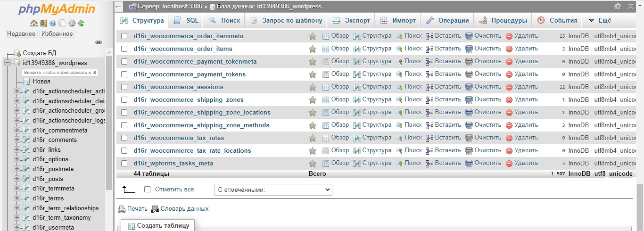Image resolution: width=644 pixels, height=231 pixels.
Task: Open the Экспорт tab
Action: pyautogui.click(x=351, y=21)
